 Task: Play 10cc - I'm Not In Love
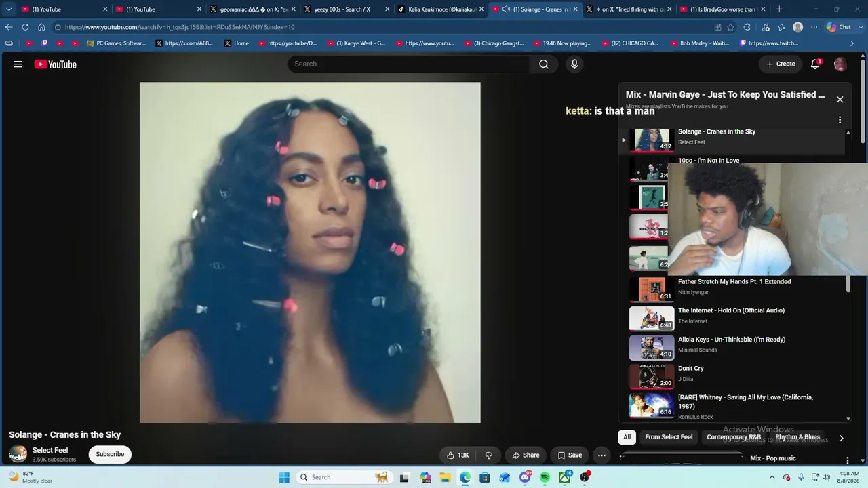[709, 161]
